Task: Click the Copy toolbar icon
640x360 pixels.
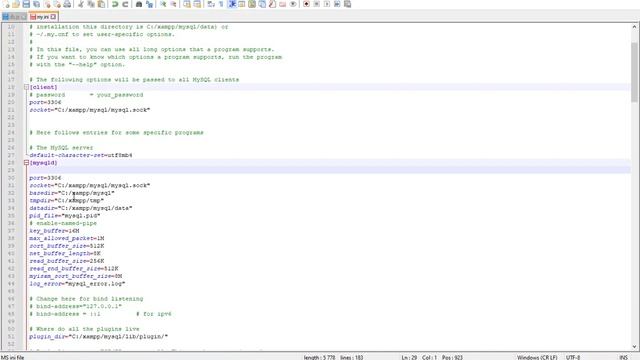Action: point(91,4)
